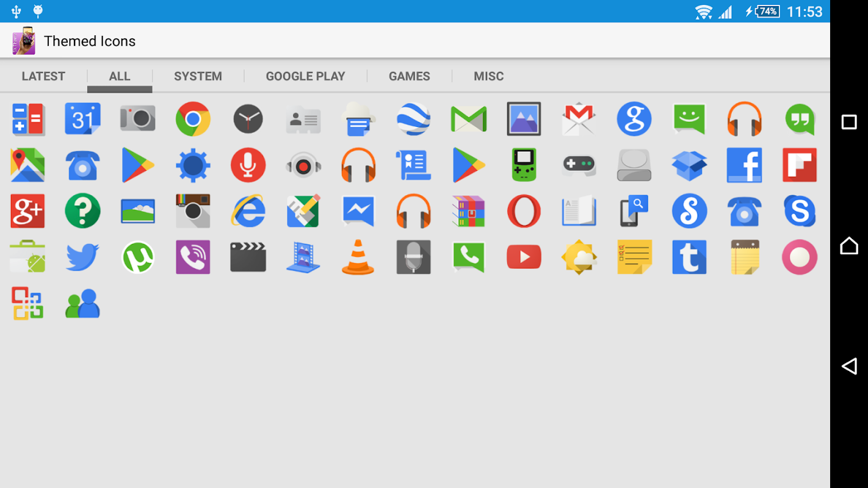This screenshot has height=488, width=868.
Task: Tap the Cloud Print icon
Action: (358, 119)
